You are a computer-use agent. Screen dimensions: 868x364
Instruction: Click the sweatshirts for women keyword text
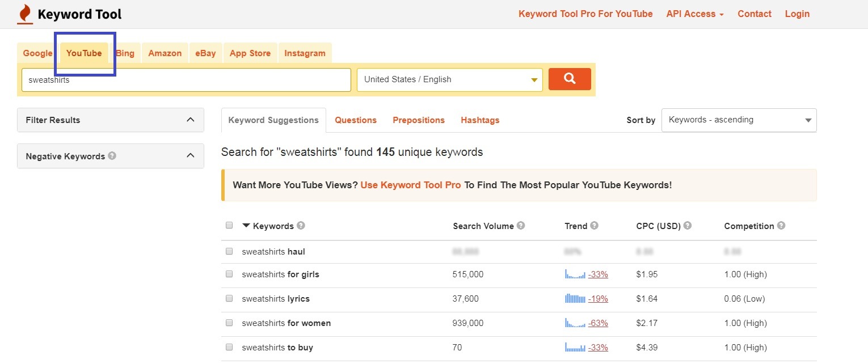(286, 323)
